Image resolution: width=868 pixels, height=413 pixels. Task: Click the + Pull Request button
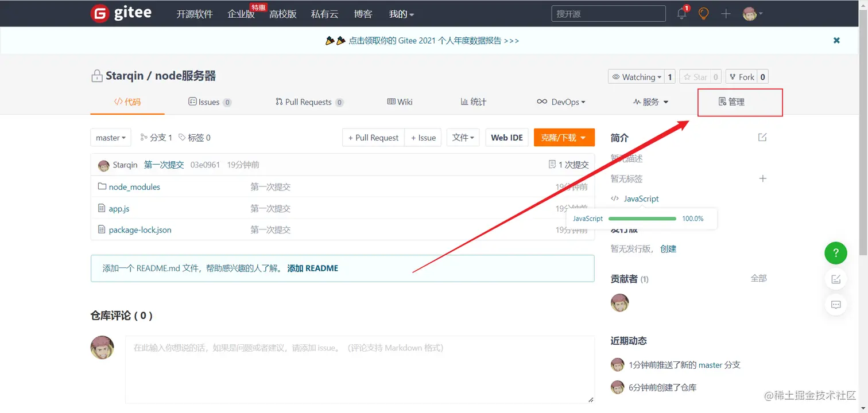[x=373, y=137]
